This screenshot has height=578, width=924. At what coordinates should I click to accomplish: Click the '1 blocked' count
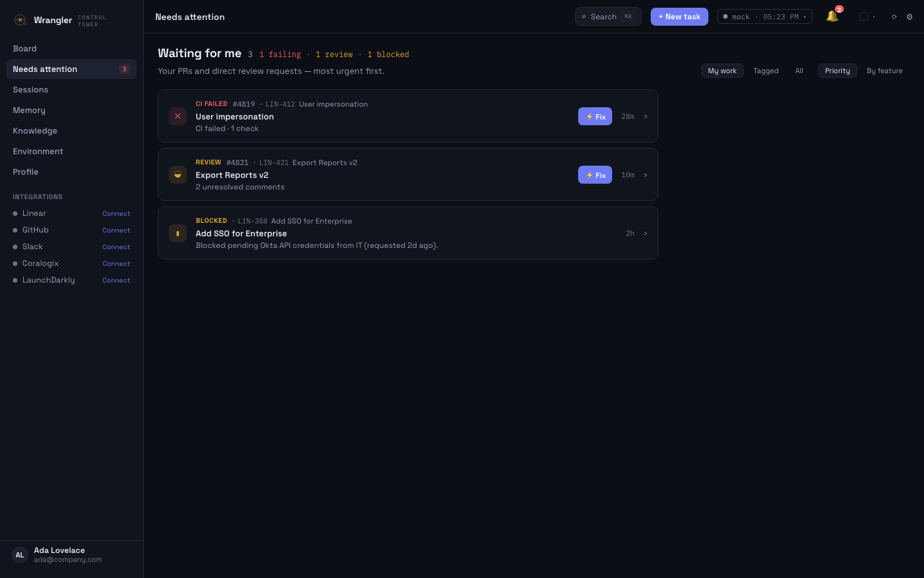[x=388, y=55]
